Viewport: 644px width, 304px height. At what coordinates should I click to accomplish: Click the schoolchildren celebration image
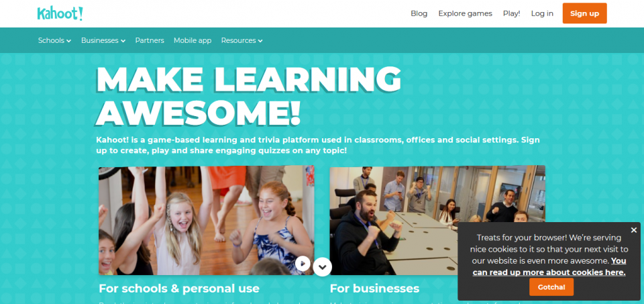(x=206, y=220)
